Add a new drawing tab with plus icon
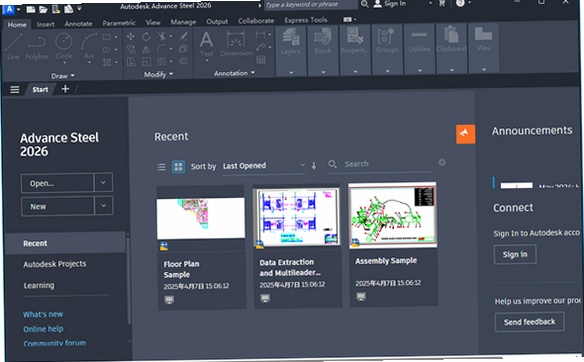The height and width of the screenshot is (362, 584). (x=65, y=89)
